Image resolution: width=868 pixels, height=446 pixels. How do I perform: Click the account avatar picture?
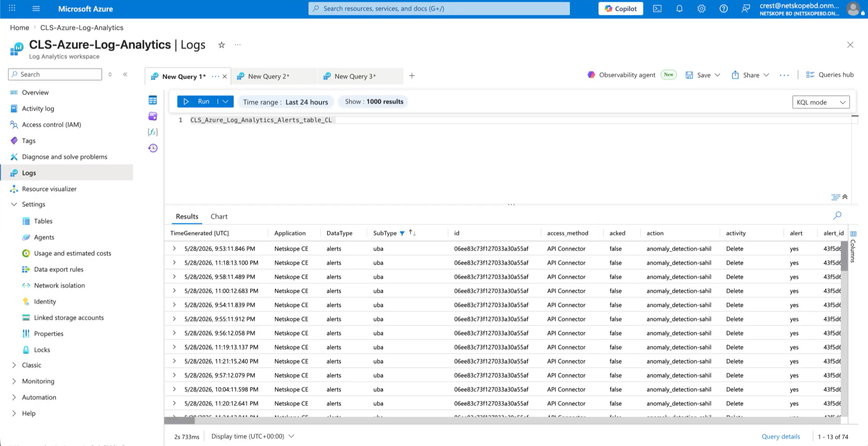click(x=853, y=9)
